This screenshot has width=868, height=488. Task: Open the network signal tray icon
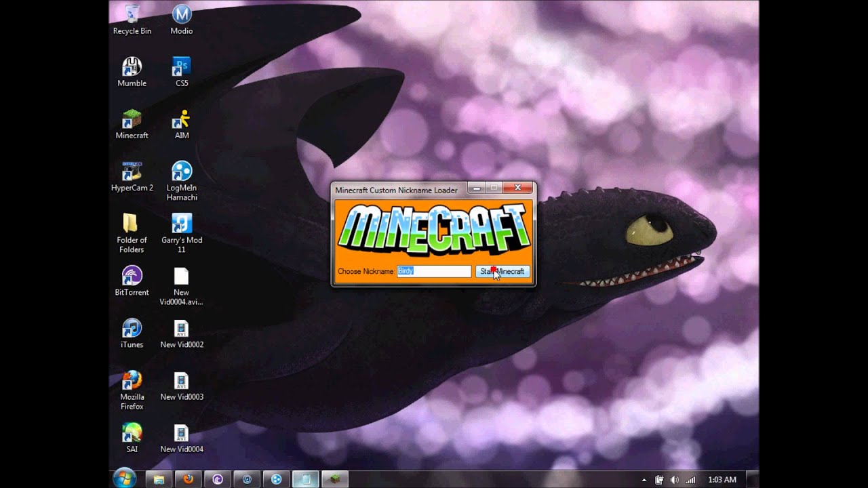click(x=690, y=480)
